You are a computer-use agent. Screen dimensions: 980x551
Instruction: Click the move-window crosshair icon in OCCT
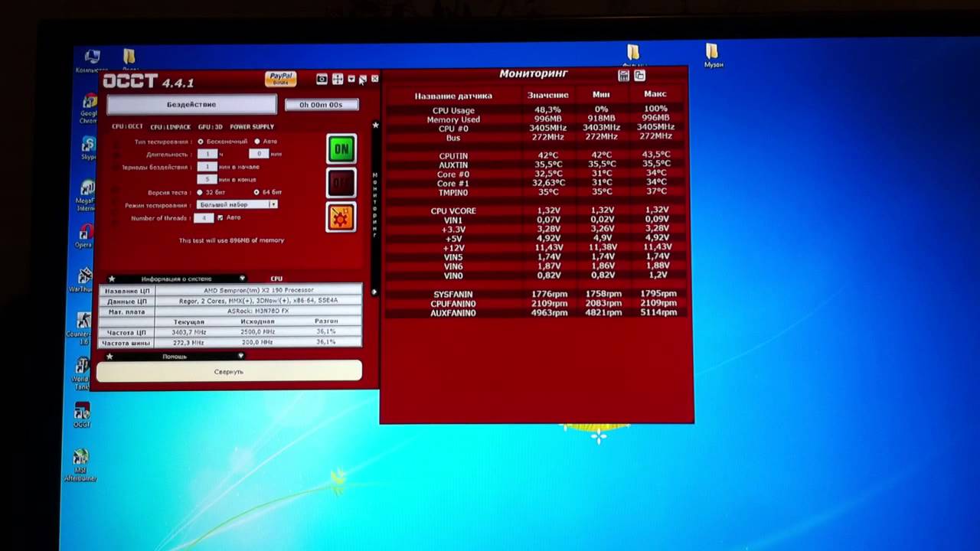point(338,79)
